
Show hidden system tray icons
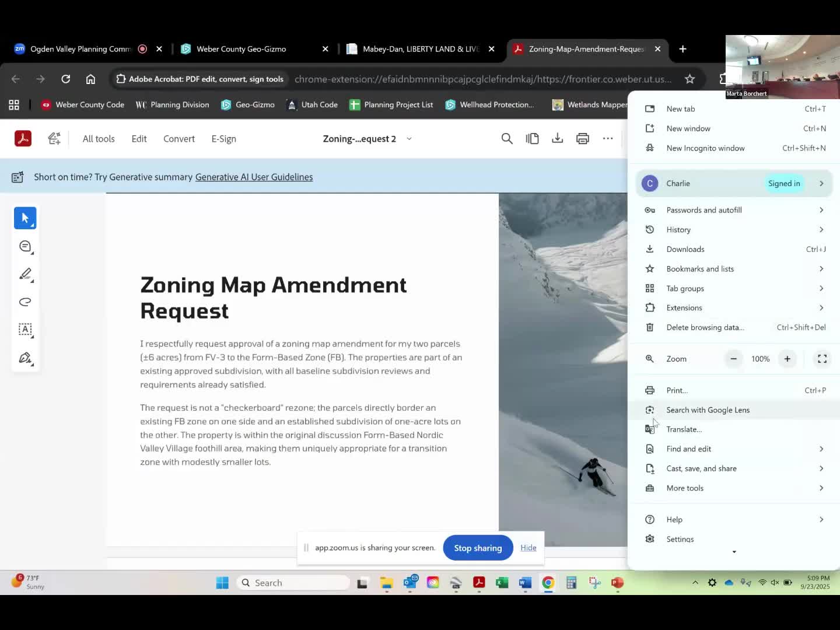pyautogui.click(x=695, y=583)
